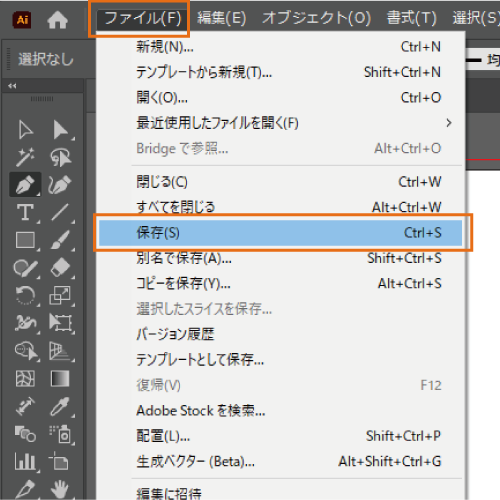Choose the Eyedropper tool
Screen dimensions: 500x500
point(60,406)
